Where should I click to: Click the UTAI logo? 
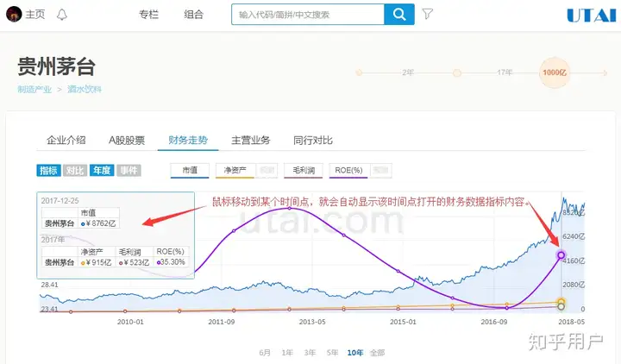coord(592,16)
